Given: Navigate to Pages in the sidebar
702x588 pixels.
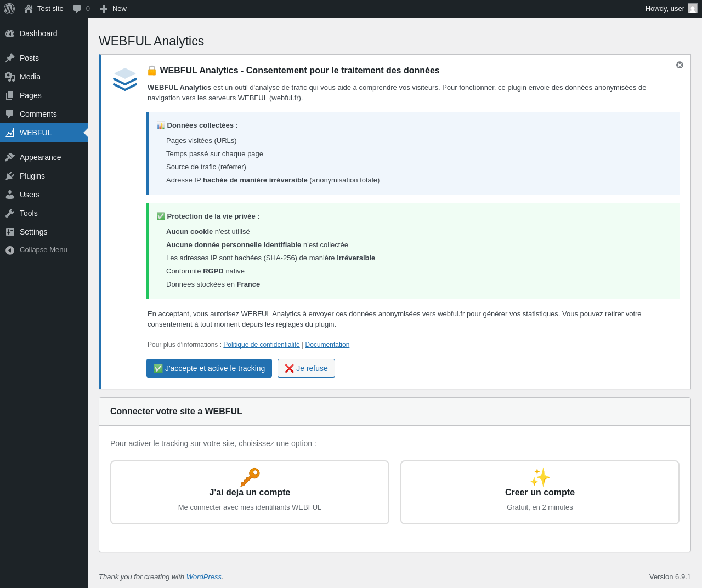Looking at the screenshot, I should 44,95.
